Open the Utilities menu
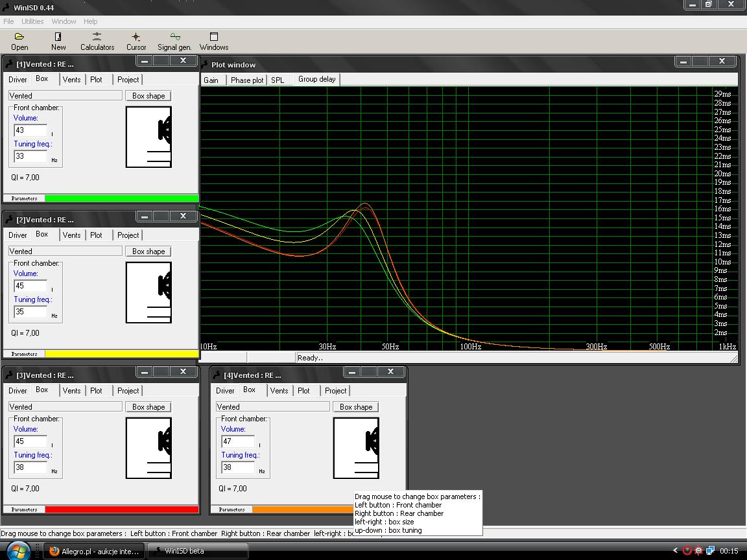 click(32, 21)
